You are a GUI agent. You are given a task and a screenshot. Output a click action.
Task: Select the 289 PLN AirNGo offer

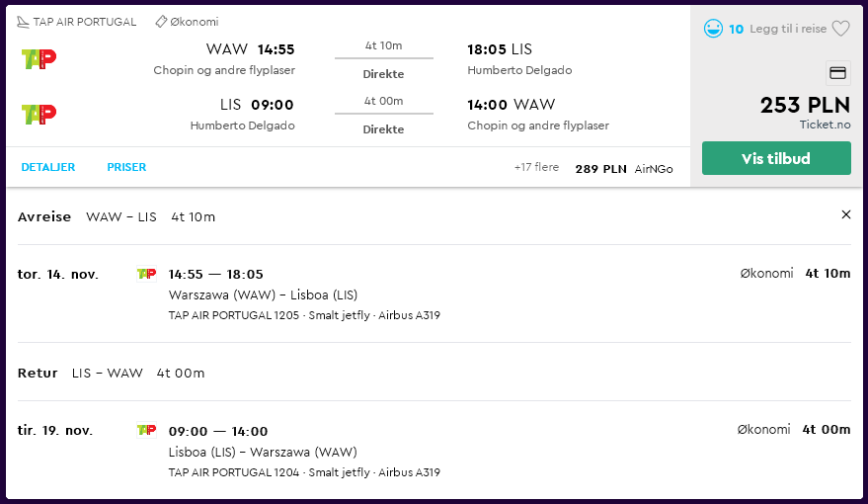point(624,169)
